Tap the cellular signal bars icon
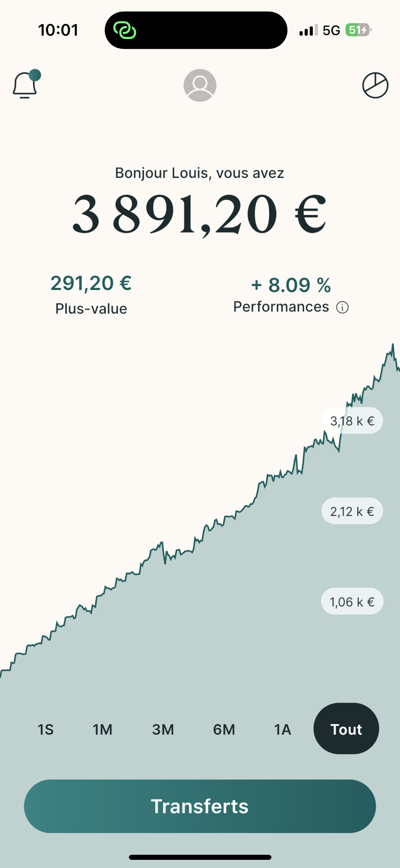Screen dimensions: 400x868 (308, 30)
